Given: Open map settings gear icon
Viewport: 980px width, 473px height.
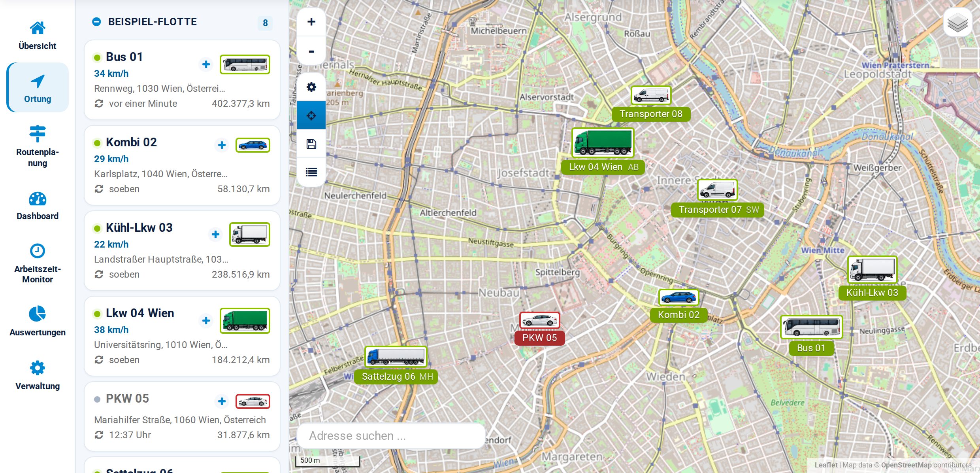Looking at the screenshot, I should (x=311, y=87).
